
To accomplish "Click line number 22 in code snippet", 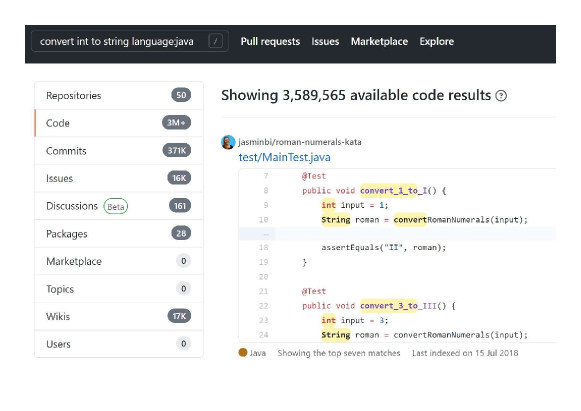I will (263, 306).
